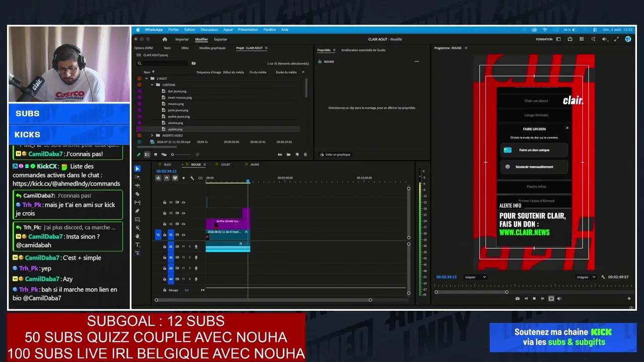Activate the Ripple Edit tool
This screenshot has height=362, width=644.
137,186
